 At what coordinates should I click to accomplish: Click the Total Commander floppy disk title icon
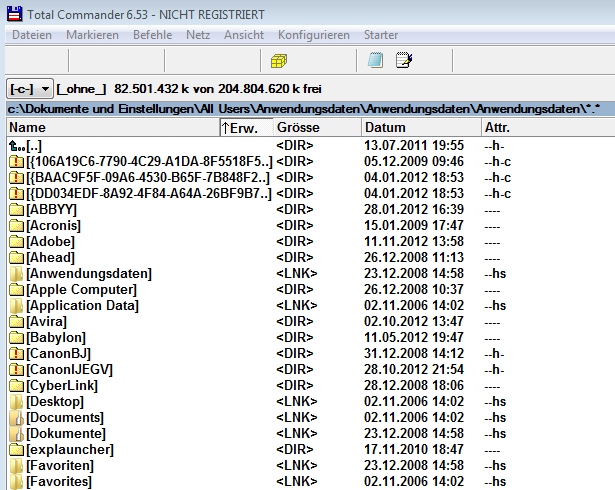click(x=15, y=14)
